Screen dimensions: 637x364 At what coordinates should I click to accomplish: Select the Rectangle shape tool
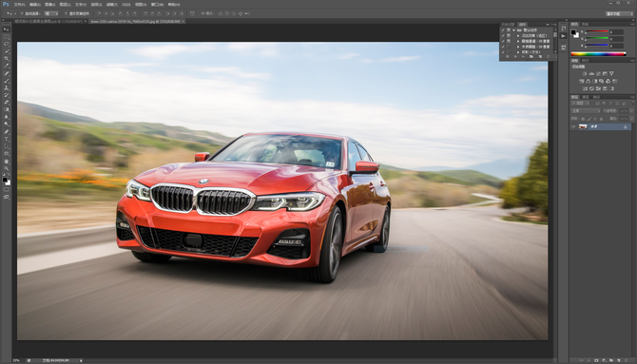6,153
